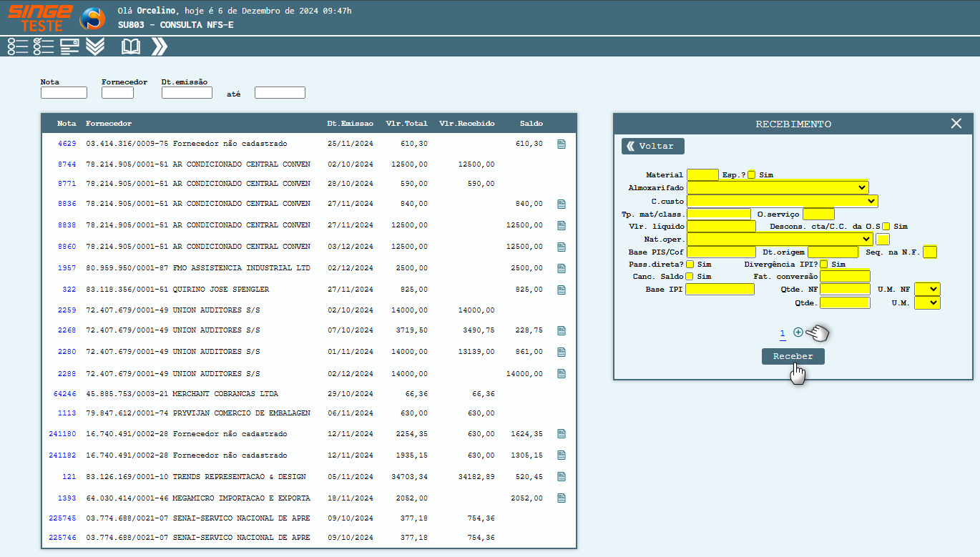
Task: Click the search form icon in toolbar
Action: click(69, 47)
